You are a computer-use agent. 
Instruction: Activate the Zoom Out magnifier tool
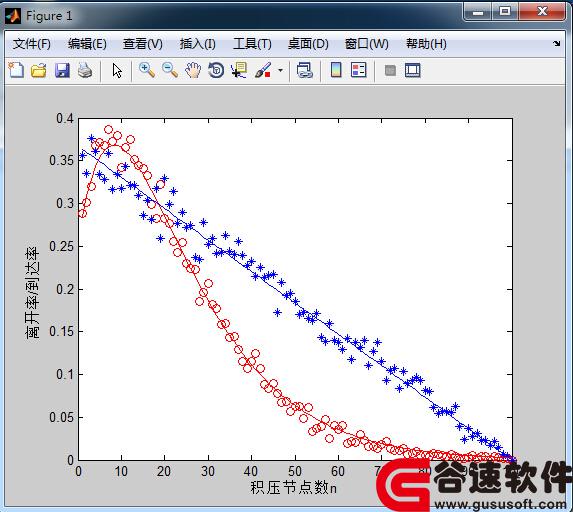[170, 70]
